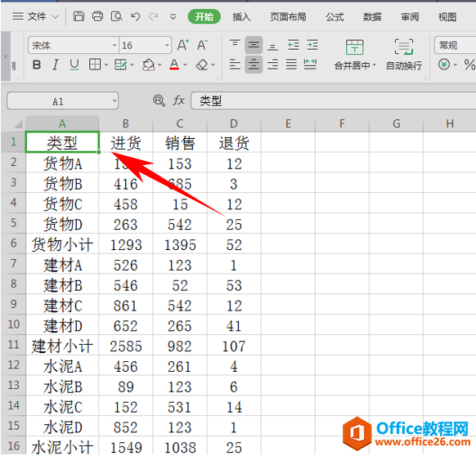Click the currency ¥ format icon
476x456 pixels.
[444, 65]
